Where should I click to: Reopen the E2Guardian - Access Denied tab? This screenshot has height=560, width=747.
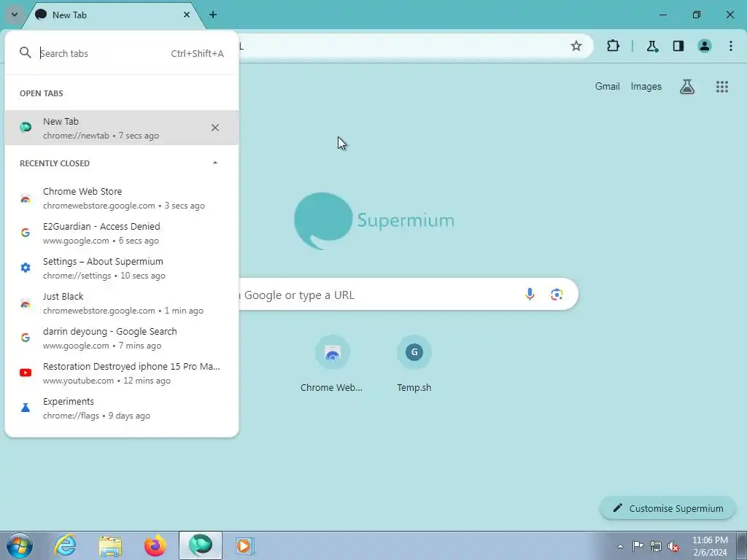(122, 233)
